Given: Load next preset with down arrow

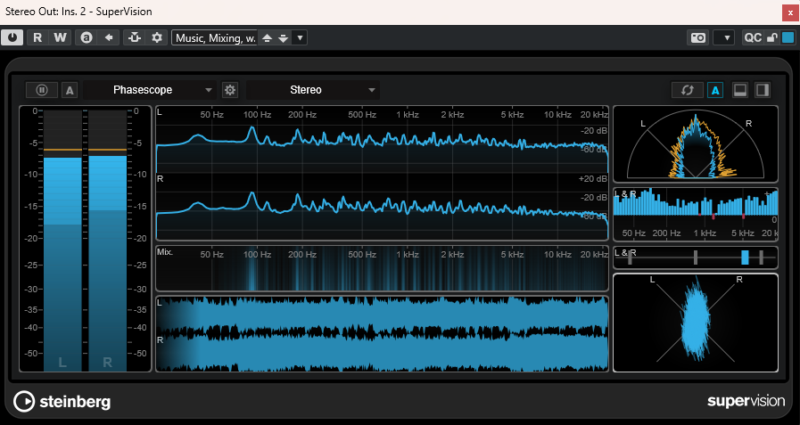Looking at the screenshot, I should 283,38.
